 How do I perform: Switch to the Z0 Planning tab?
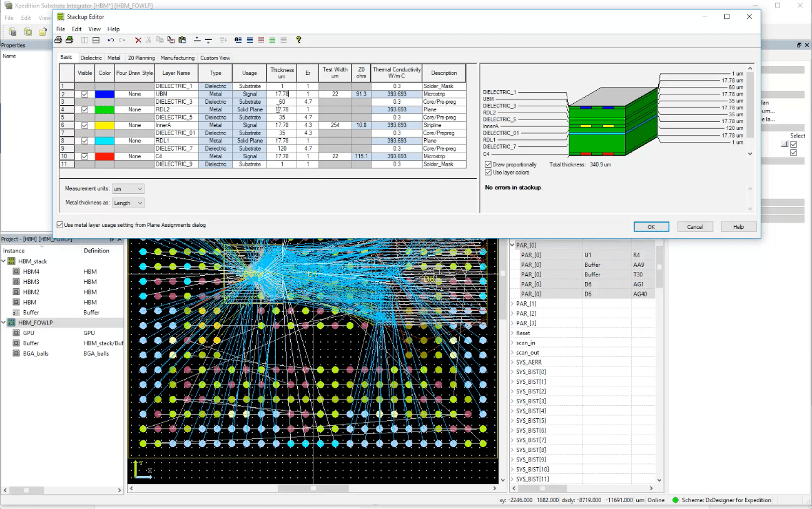141,58
